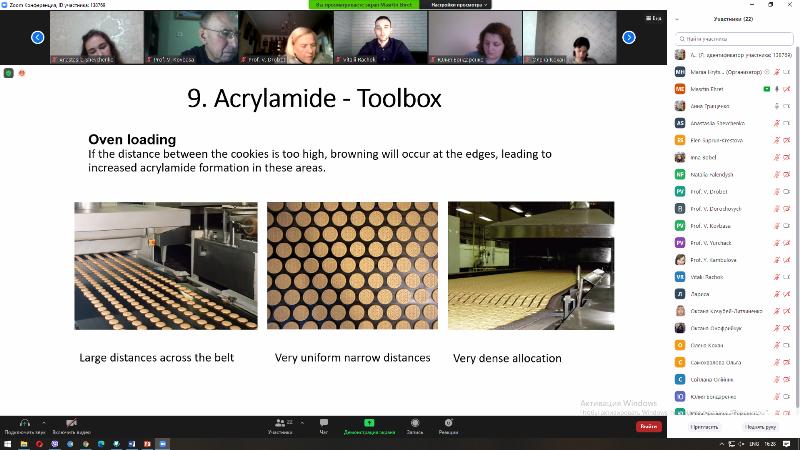Click Prof. V. Kovtosa video thumbnail
800x450 pixels.
[x=191, y=37]
